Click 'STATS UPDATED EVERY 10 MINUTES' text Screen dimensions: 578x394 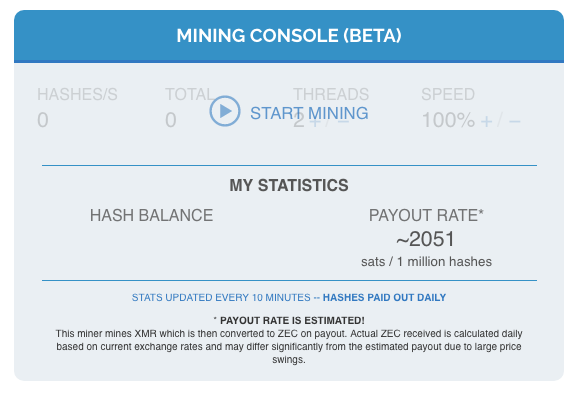[x=221, y=297]
